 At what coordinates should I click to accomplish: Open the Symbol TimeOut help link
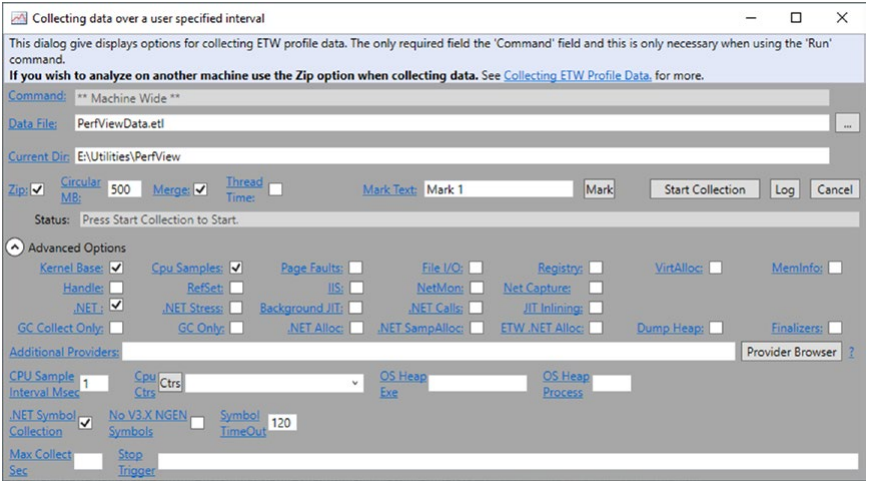(243, 423)
